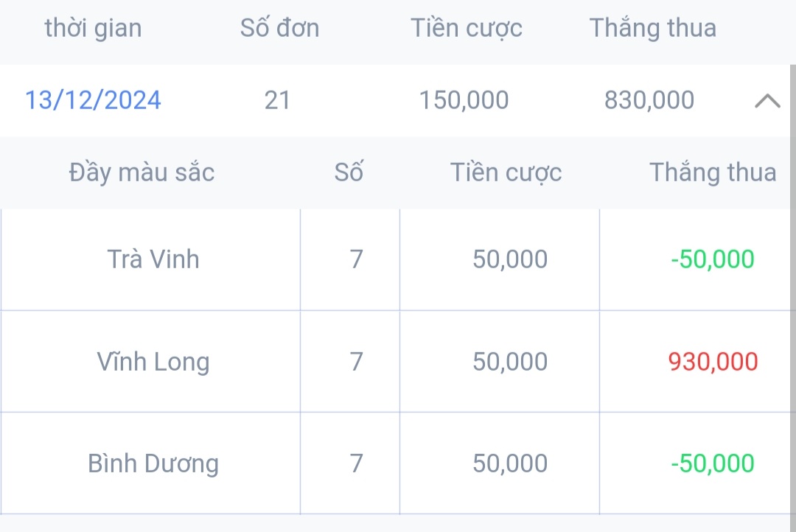Click the inner "Thắng thua" sub-header
796x532 pixels.
713,172
